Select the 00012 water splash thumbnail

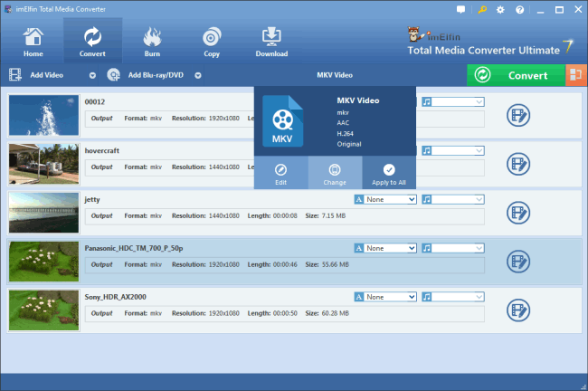pos(44,115)
